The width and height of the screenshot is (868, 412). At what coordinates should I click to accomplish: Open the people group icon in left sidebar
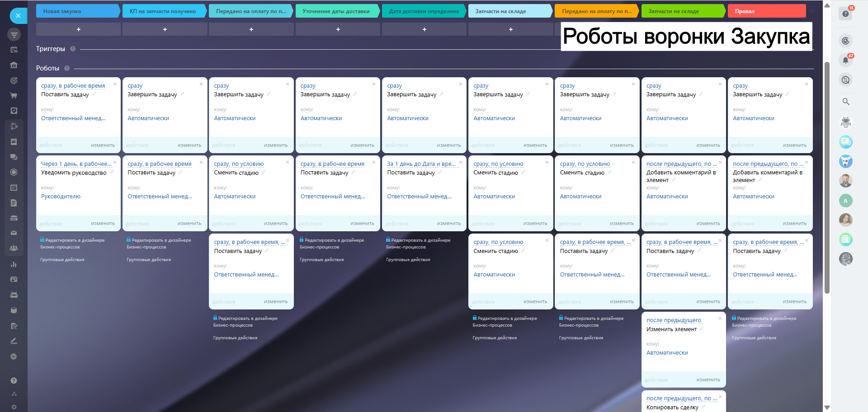(14, 248)
